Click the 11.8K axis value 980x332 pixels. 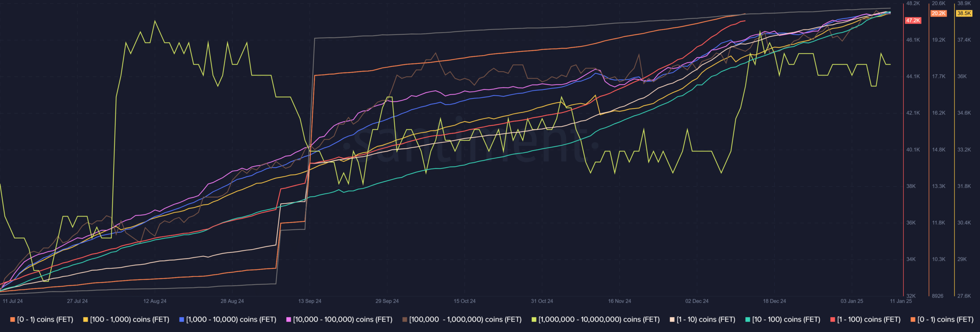point(939,223)
